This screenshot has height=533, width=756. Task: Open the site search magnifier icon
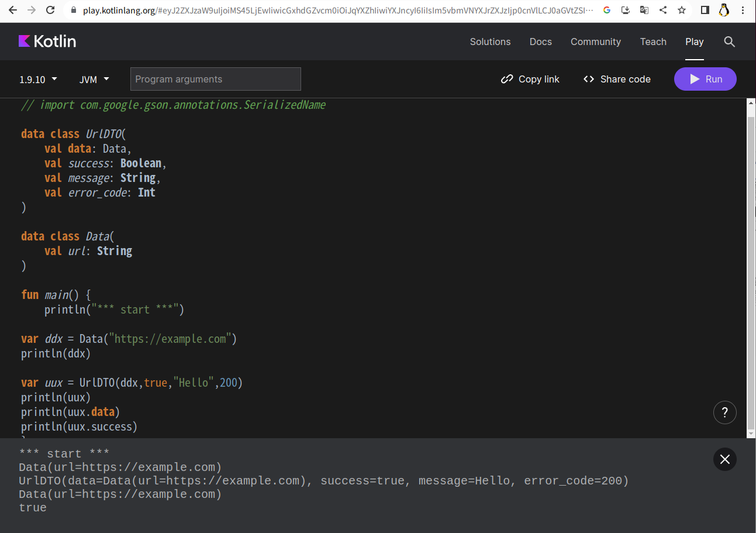click(729, 42)
